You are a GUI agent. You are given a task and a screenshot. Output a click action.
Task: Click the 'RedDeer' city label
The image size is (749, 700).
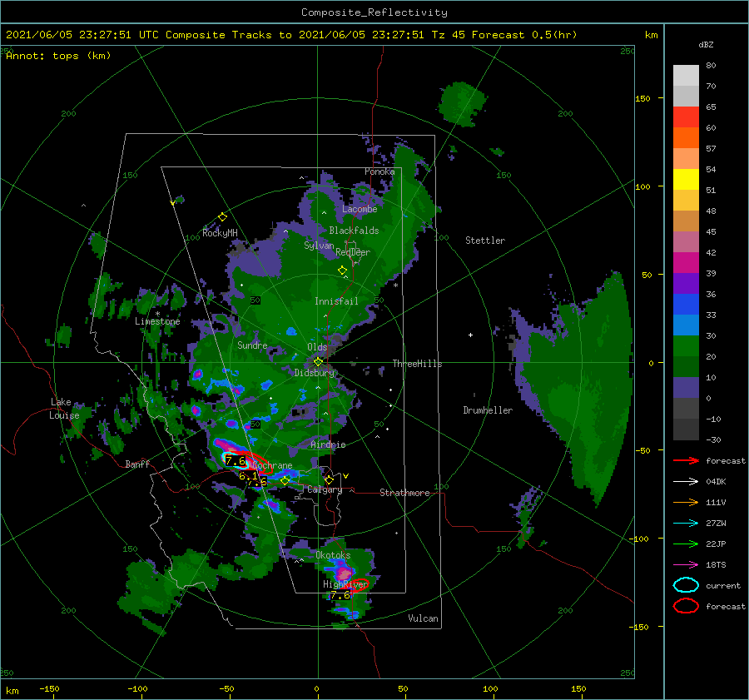[353, 252]
